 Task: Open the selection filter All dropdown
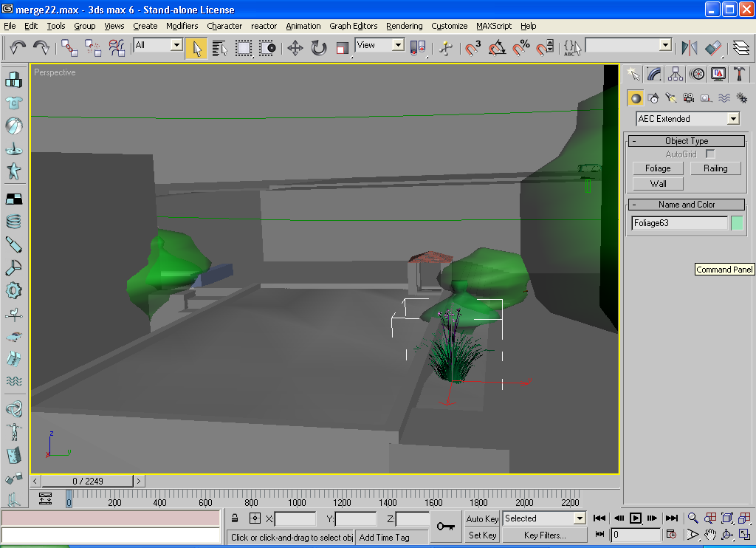pyautogui.click(x=176, y=45)
